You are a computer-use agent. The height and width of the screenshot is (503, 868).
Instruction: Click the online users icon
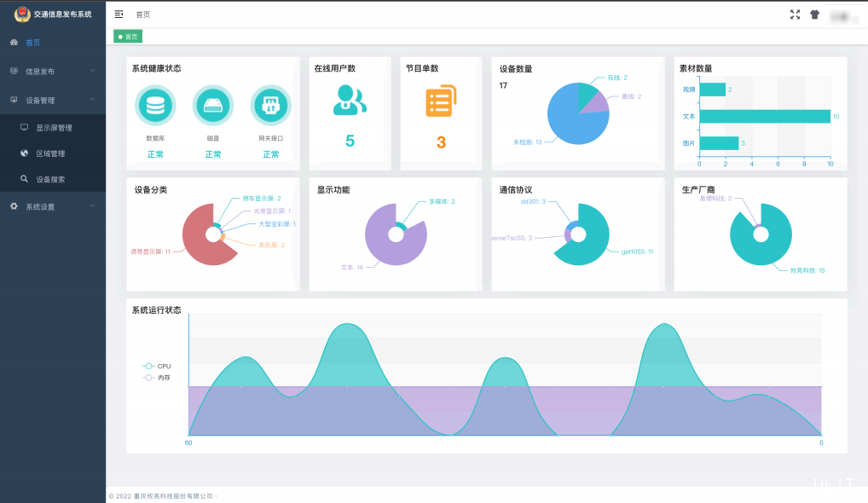350,101
